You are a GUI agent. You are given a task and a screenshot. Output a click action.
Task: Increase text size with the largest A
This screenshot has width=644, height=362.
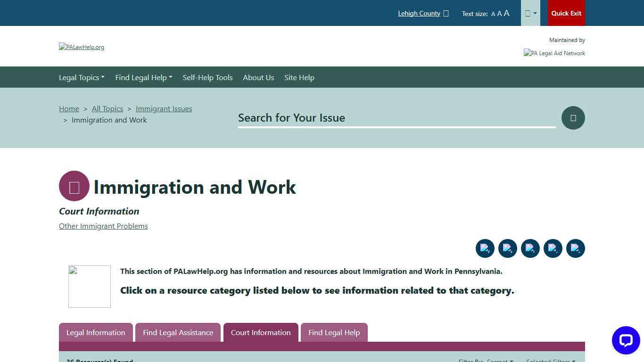click(506, 13)
